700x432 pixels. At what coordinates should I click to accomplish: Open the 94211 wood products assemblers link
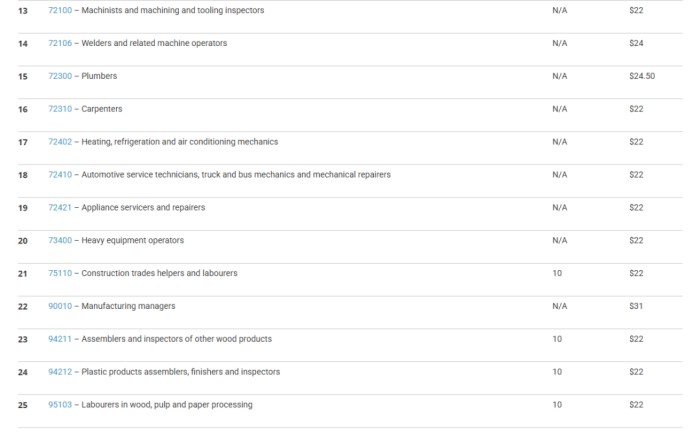(59, 339)
